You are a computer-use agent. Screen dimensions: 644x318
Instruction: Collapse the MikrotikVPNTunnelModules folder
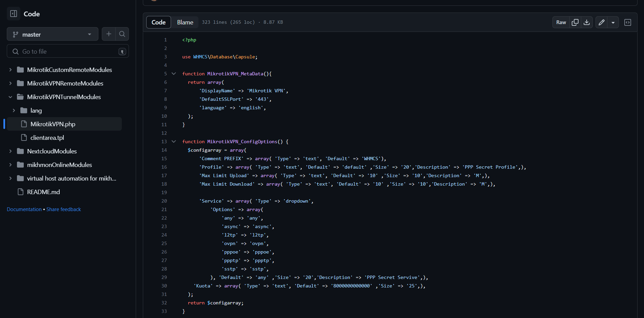coord(11,97)
